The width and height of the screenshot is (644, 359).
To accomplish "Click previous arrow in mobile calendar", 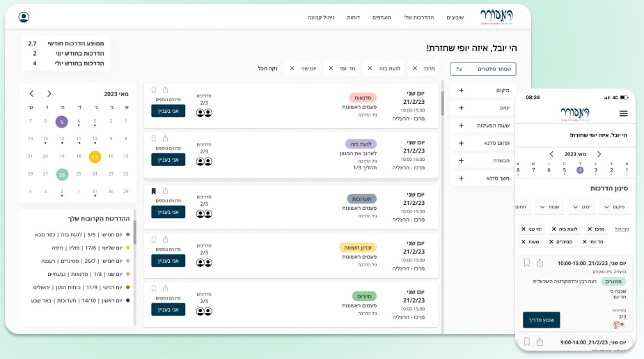I will point(551,154).
